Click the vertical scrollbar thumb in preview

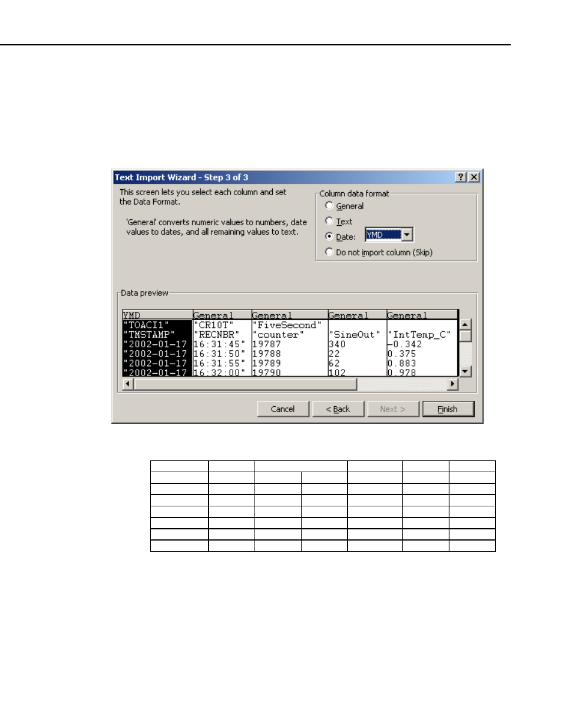pyautogui.click(x=465, y=336)
